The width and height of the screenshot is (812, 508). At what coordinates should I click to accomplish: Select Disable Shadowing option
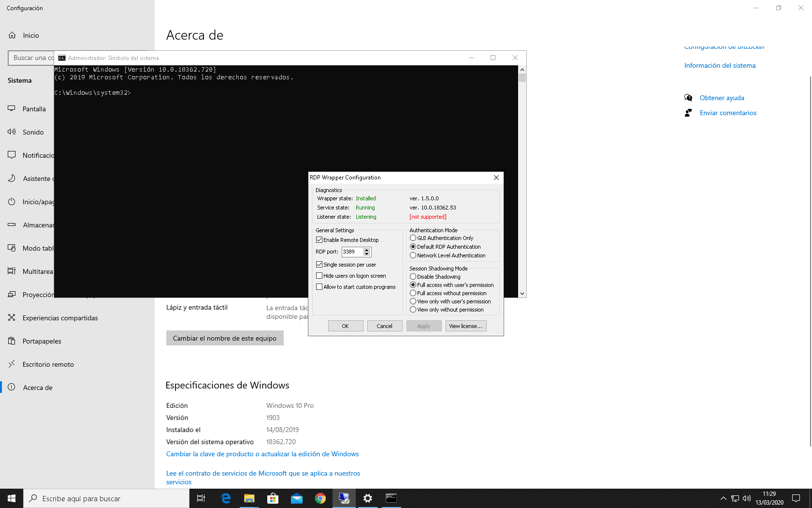pyautogui.click(x=413, y=277)
